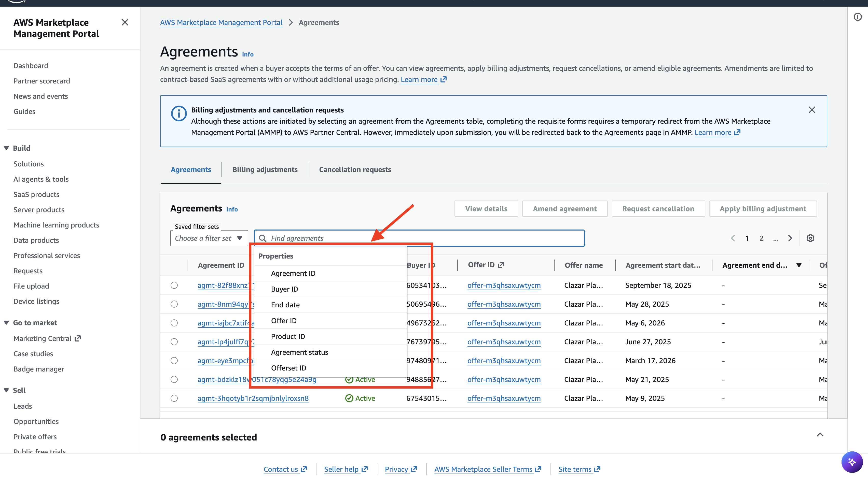Choose Agreement status filter property

pyautogui.click(x=330, y=352)
